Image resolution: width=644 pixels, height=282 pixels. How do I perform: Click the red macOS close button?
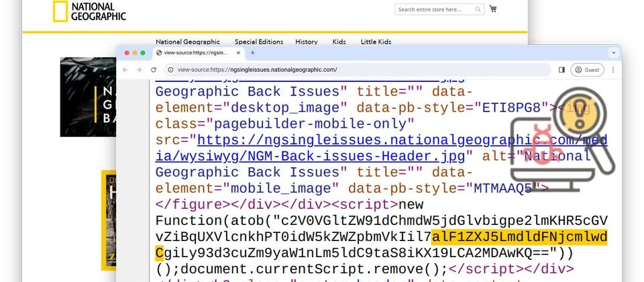click(127, 52)
